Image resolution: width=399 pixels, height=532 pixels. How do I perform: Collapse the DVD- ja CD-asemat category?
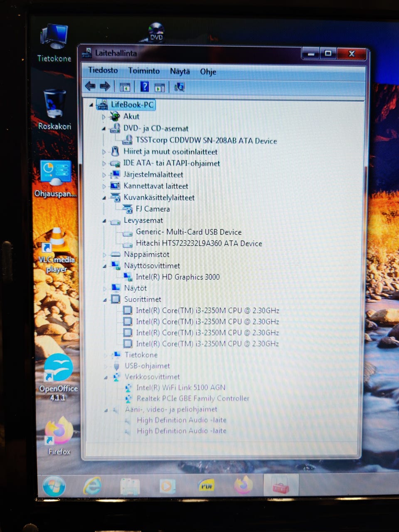(104, 129)
